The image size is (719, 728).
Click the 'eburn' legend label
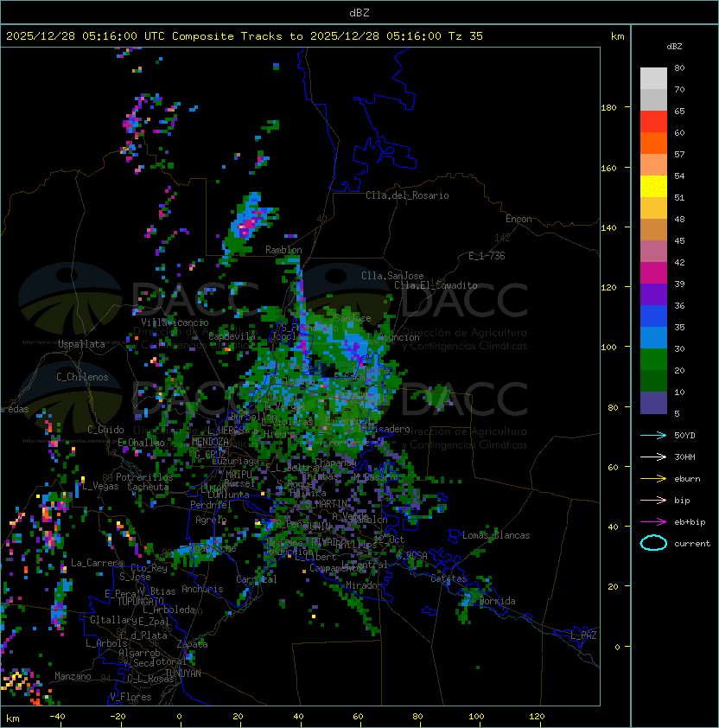(x=687, y=479)
